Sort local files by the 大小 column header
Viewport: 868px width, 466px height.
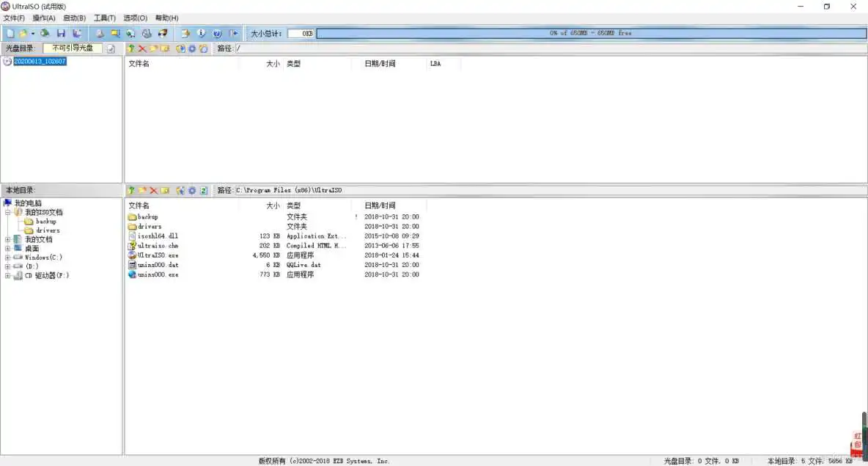point(273,205)
